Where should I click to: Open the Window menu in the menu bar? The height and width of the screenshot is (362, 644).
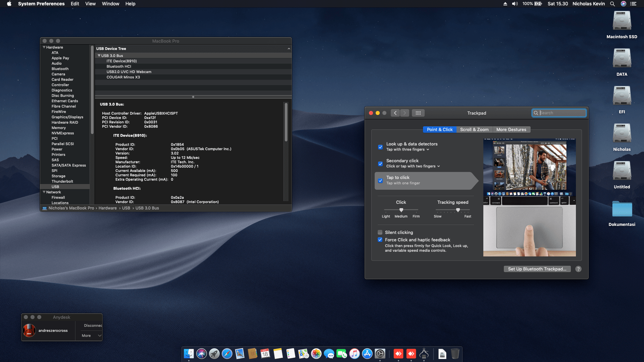pyautogui.click(x=110, y=4)
